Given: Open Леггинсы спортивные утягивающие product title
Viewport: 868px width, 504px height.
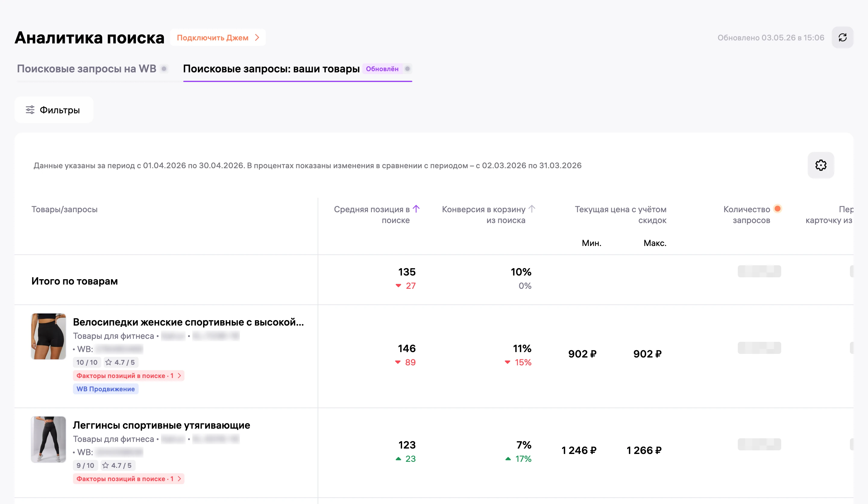Looking at the screenshot, I should click(x=161, y=425).
